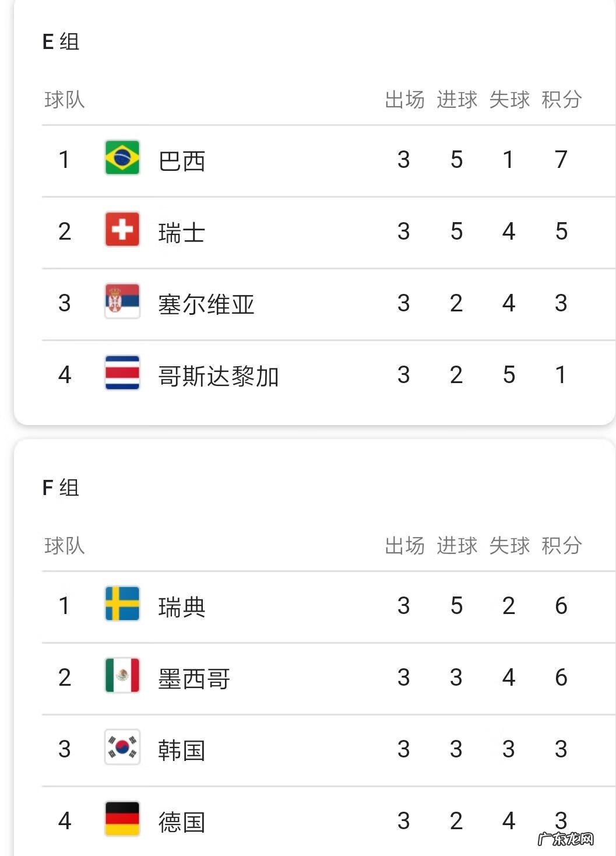Screen dimensions: 616x856
Task: Open team 瑞典 in Group F
Action: [182, 607]
